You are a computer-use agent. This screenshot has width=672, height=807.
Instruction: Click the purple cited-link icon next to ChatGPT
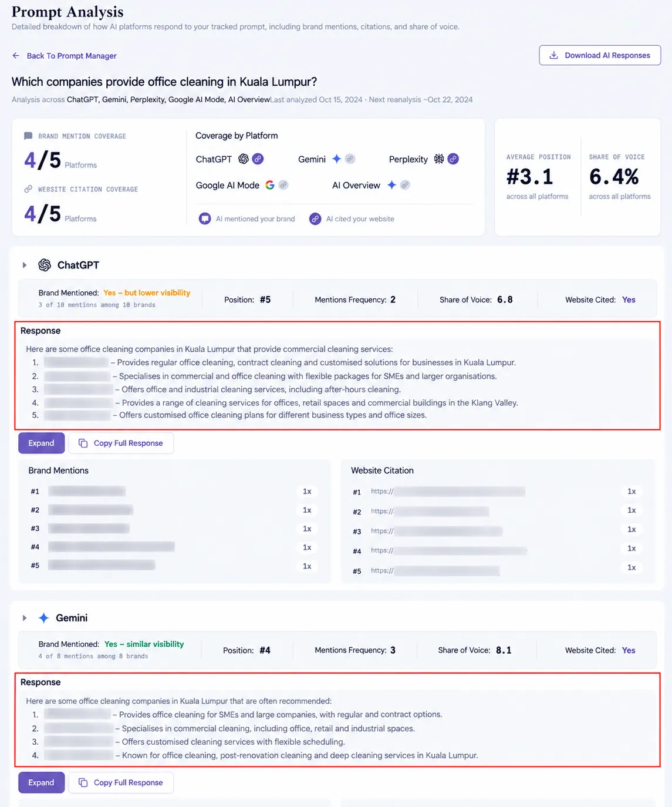[x=258, y=159]
